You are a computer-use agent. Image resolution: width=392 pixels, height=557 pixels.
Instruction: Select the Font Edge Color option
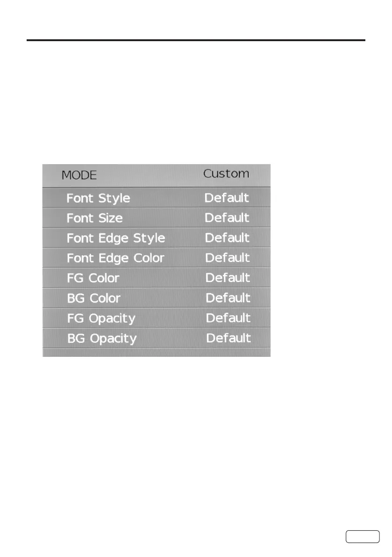pyautogui.click(x=115, y=258)
